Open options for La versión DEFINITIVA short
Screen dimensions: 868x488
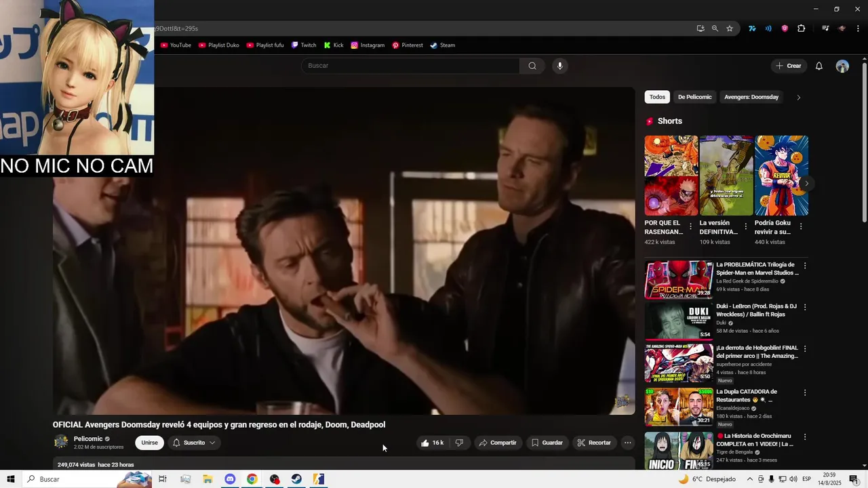[745, 226]
